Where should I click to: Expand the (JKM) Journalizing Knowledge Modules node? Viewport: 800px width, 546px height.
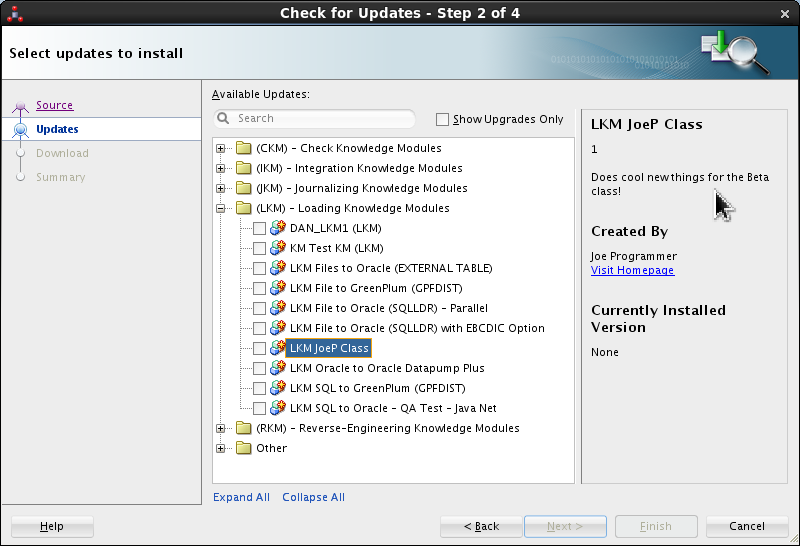(220, 188)
